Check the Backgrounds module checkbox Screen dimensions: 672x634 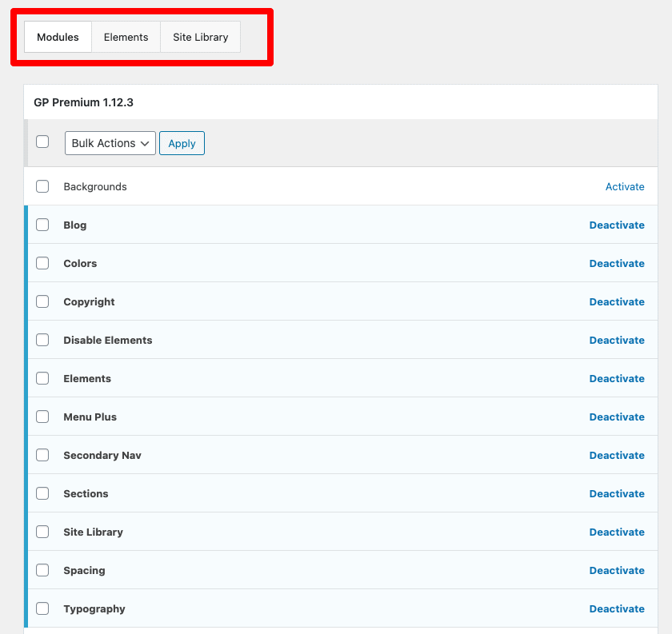tap(42, 186)
